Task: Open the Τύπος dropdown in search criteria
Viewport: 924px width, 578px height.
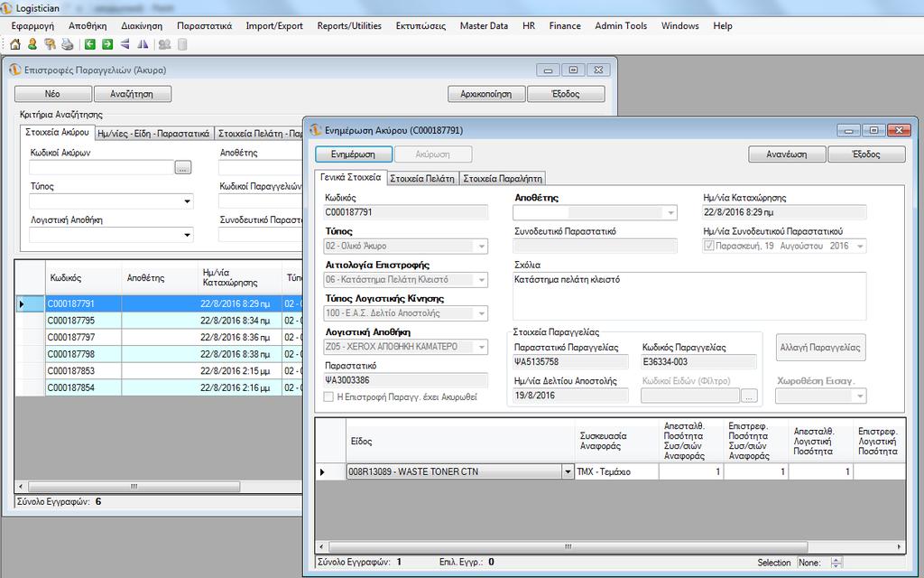Action: [187, 201]
